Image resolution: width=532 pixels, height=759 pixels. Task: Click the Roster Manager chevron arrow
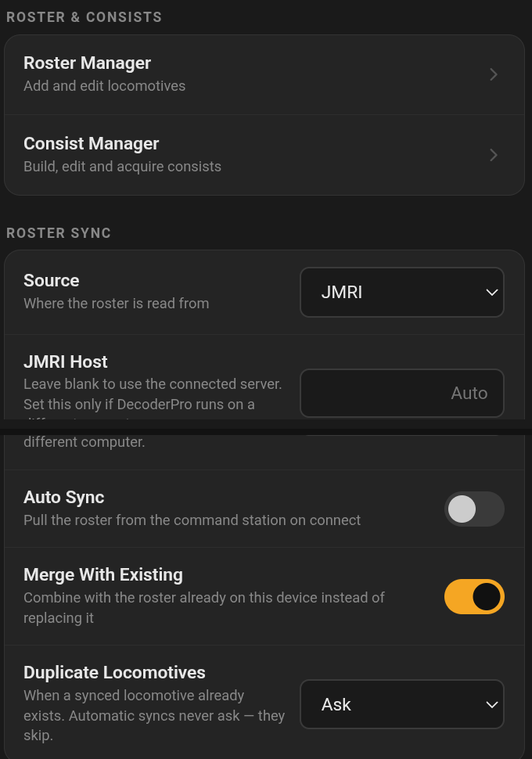pyautogui.click(x=494, y=74)
